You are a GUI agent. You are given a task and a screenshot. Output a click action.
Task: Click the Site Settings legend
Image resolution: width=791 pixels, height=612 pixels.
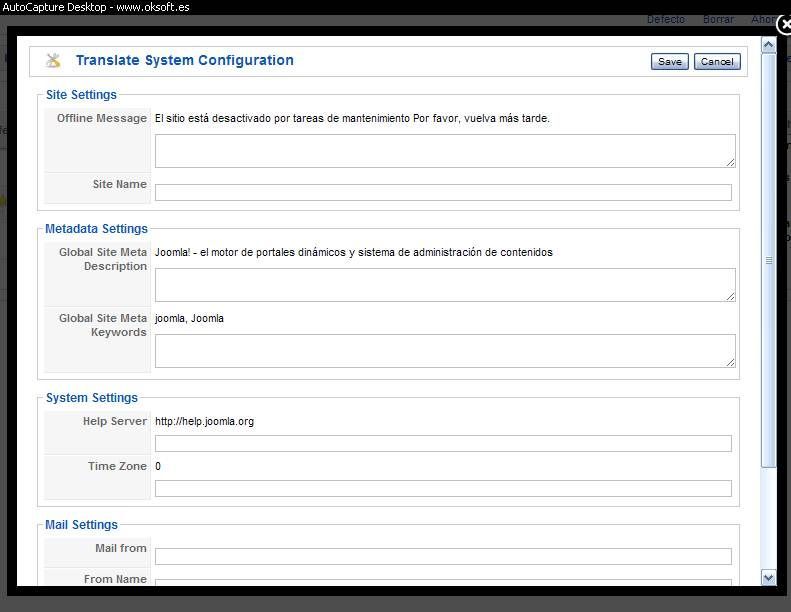[81, 95]
